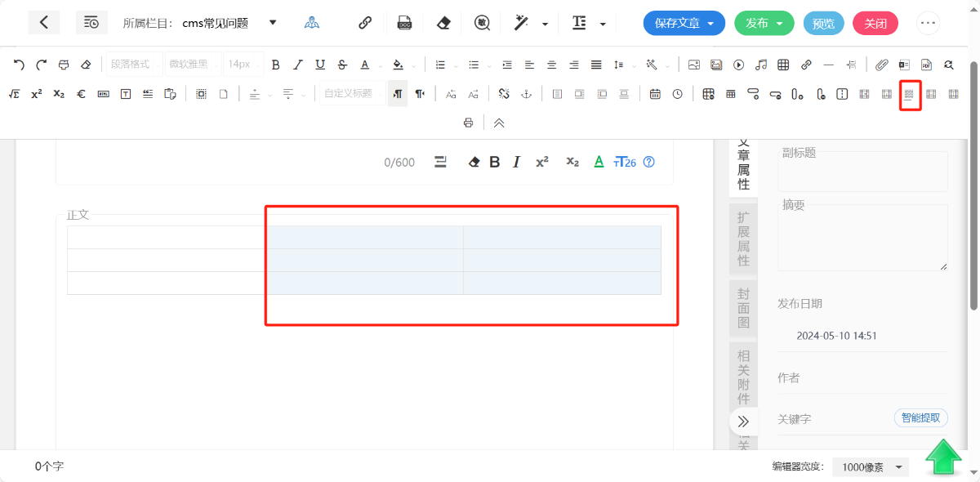This screenshot has width=980, height=482.
Task: Click the 智能提取 button for keywords
Action: (920, 418)
